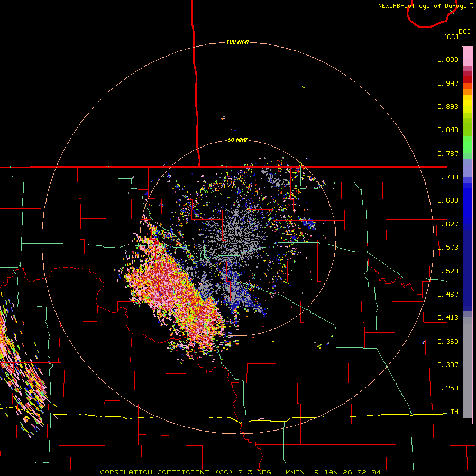Select the 0.840 legend value
Screen dimensions: 476x476
click(x=448, y=130)
